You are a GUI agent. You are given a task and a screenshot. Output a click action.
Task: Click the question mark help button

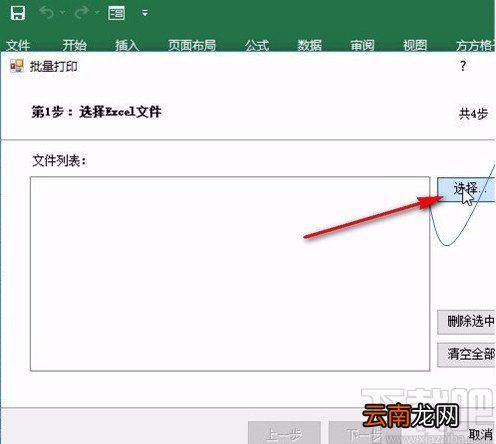click(463, 66)
